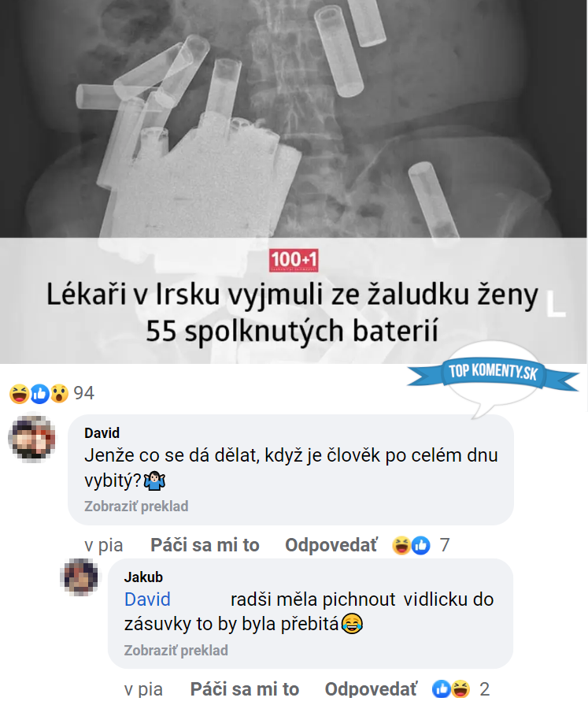Click Zobraziť preklad under Jakub's reply
This screenshot has height=705, width=588.
(176, 650)
